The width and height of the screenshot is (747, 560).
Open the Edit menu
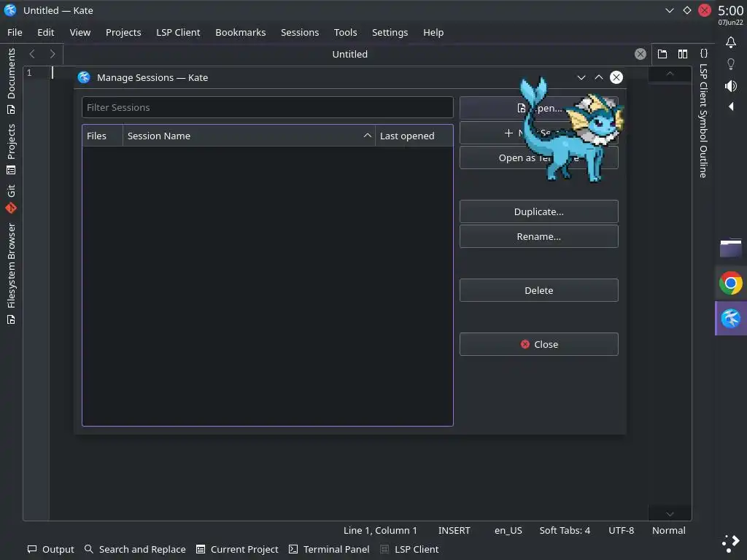pyautogui.click(x=46, y=32)
